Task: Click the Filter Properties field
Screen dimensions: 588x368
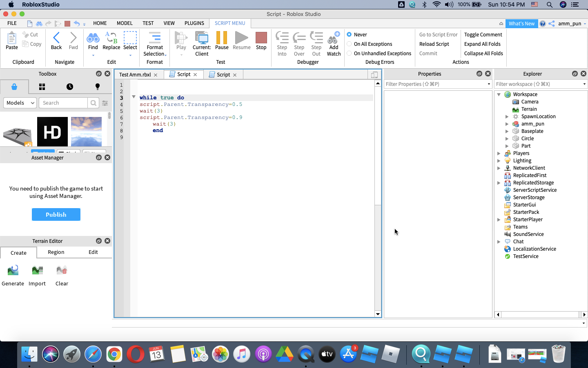Action: coord(438,84)
